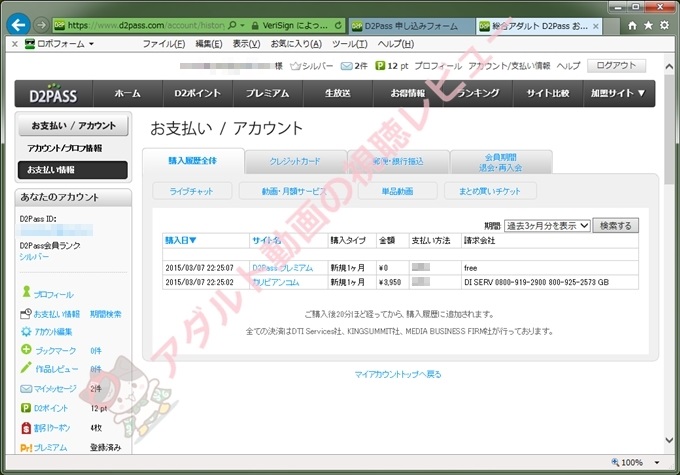Viewport: 680px width, 475px height.
Task: Open ランキング in the main navigation
Action: [478, 93]
